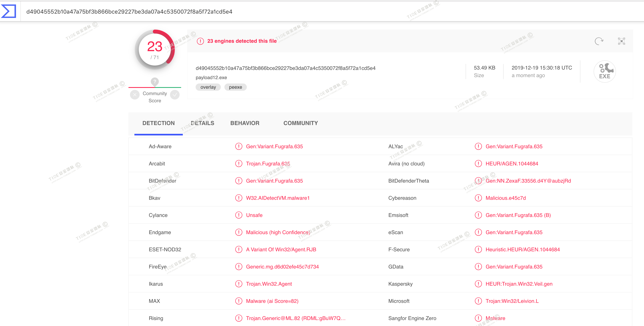Open the COMMUNITY tab
644x326 pixels.
click(x=300, y=123)
